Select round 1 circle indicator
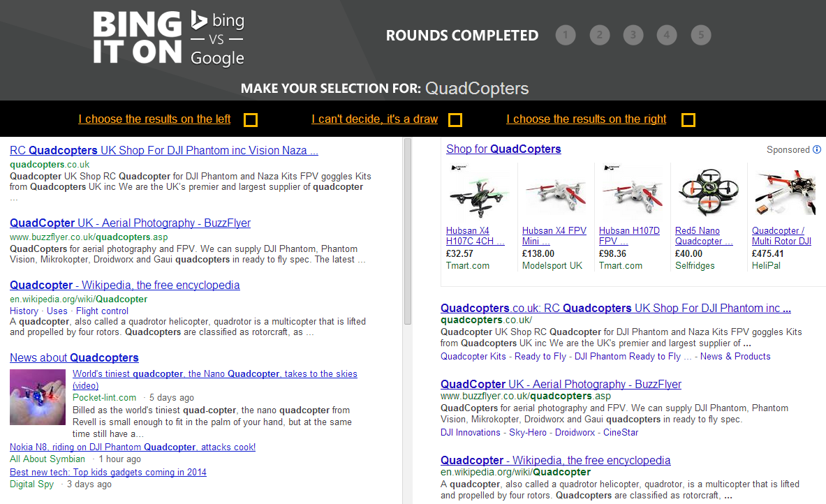 [566, 35]
